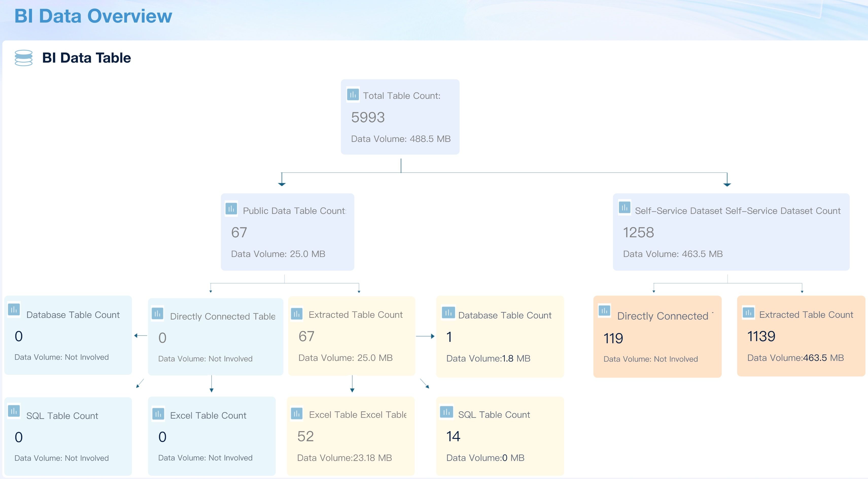This screenshot has height=479, width=868.
Task: Click chart icon in yellow Database Table Count card
Action: tap(448, 313)
